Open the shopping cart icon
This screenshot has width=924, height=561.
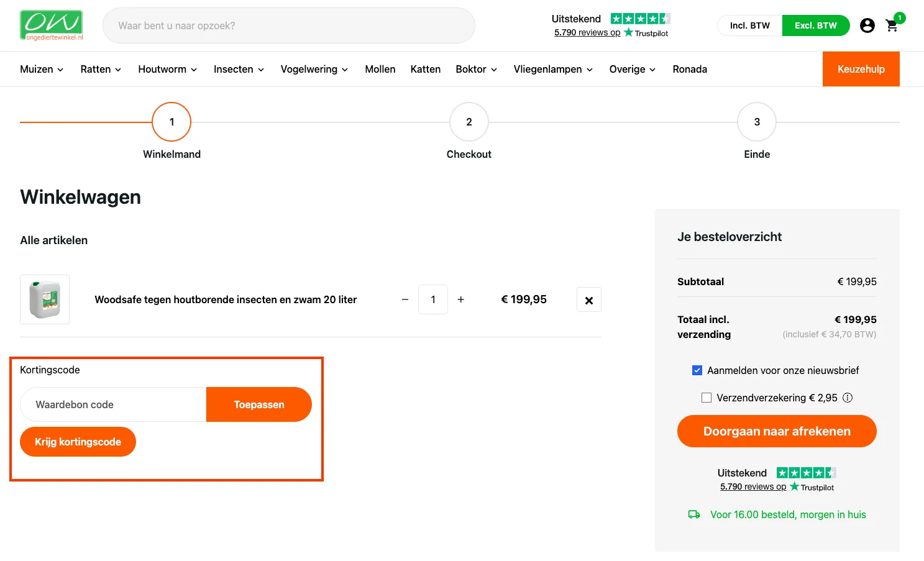click(x=892, y=25)
